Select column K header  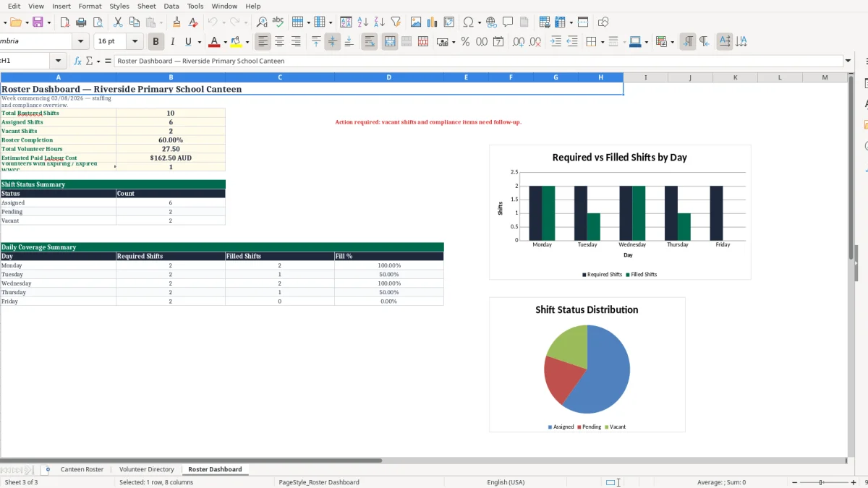pyautogui.click(x=735, y=77)
